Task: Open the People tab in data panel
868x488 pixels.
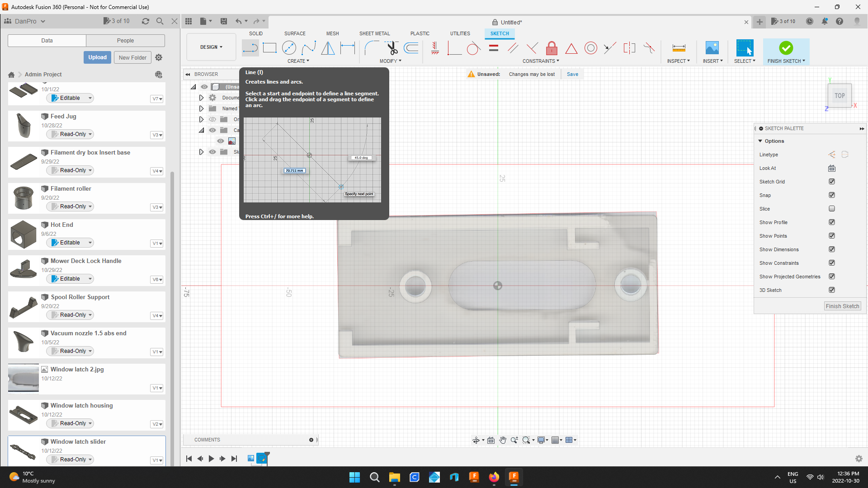Action: coord(125,40)
